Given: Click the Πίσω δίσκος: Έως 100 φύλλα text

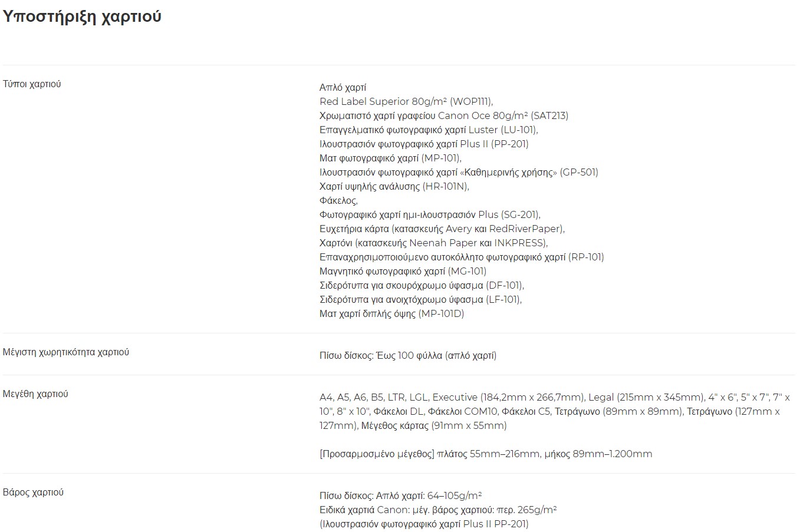Looking at the screenshot, I should coord(408,355).
